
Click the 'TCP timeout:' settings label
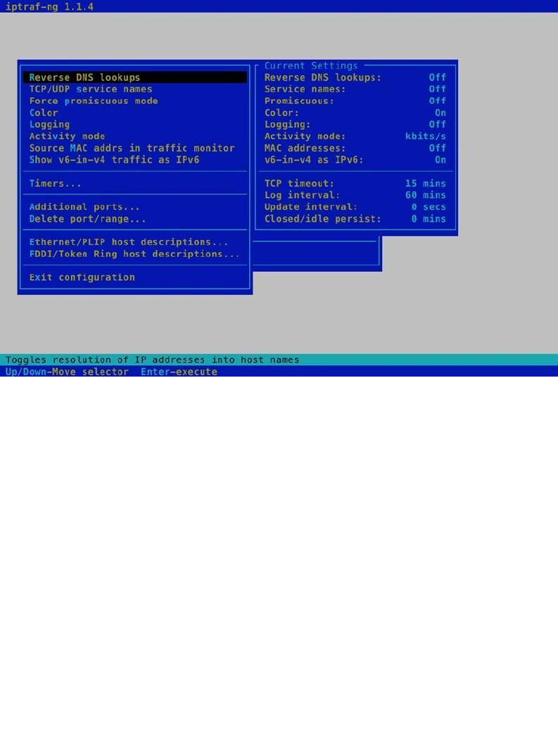click(x=299, y=183)
